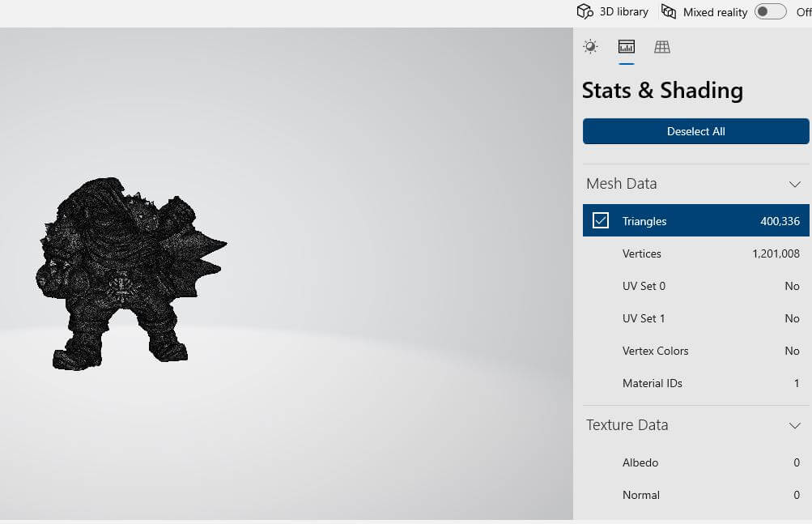The image size is (812, 524).
Task: Collapse the Mesh Data section chevron
Action: pyautogui.click(x=794, y=184)
